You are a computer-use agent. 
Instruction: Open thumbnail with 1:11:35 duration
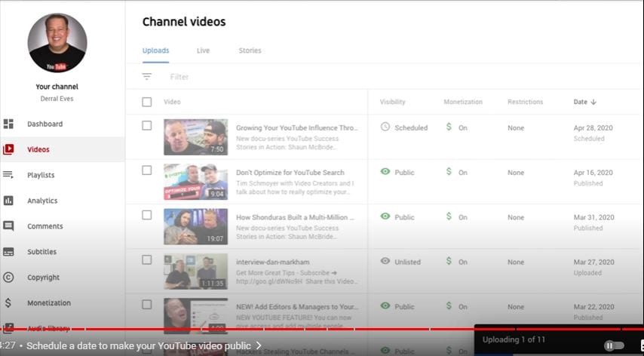click(195, 272)
